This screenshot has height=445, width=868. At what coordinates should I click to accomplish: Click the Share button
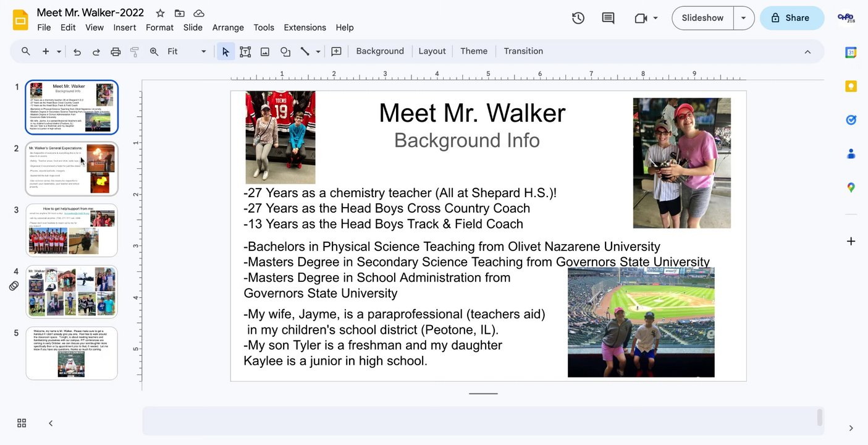coord(792,18)
